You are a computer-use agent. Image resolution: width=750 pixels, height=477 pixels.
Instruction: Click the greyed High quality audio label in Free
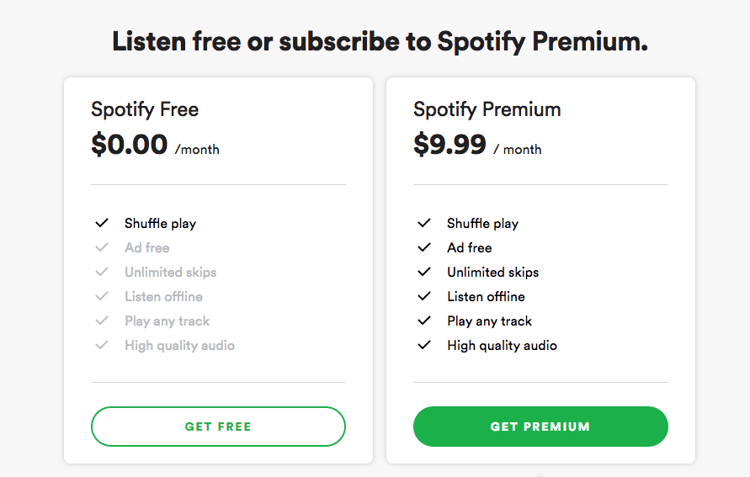(x=180, y=345)
